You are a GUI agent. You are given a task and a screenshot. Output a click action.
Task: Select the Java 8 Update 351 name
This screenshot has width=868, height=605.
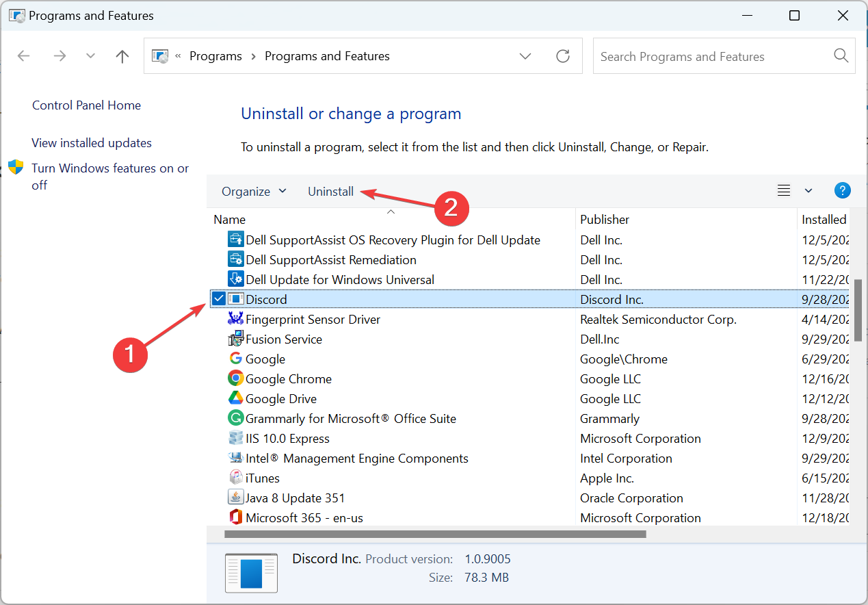pyautogui.click(x=295, y=498)
